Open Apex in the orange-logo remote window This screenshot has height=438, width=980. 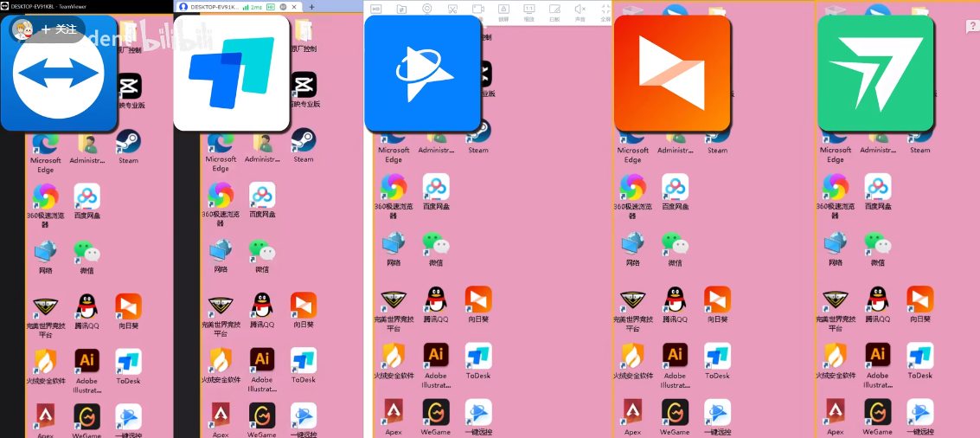pos(632,417)
